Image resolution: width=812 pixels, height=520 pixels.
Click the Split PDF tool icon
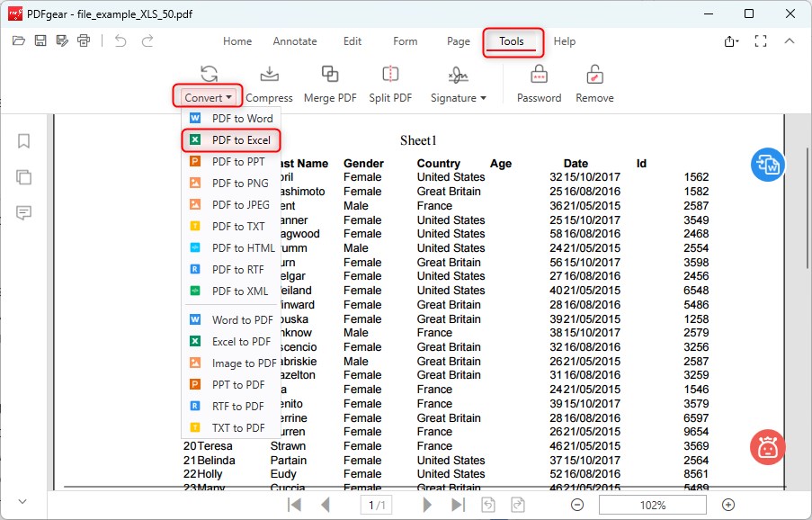point(390,84)
